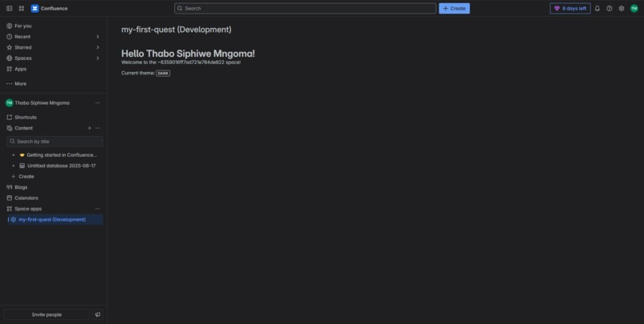Expand the Starred chevron arrow
The height and width of the screenshot is (324, 644).
coord(97,47)
